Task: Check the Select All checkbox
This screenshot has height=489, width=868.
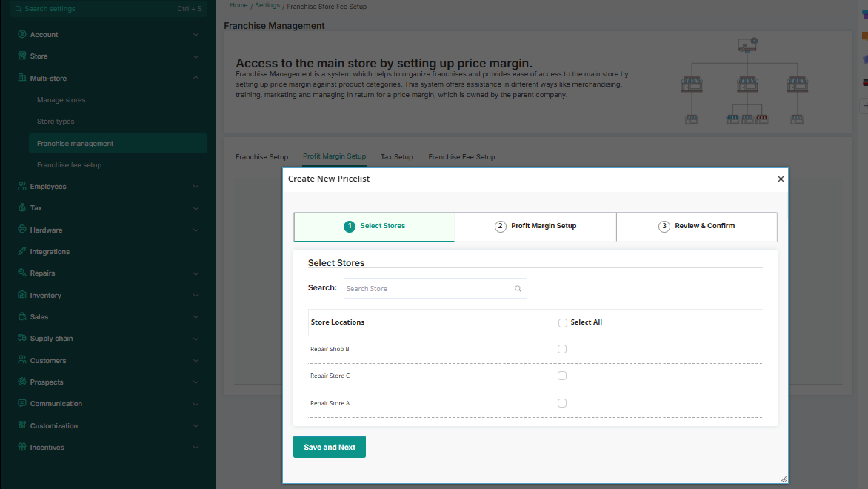Action: coord(563,323)
